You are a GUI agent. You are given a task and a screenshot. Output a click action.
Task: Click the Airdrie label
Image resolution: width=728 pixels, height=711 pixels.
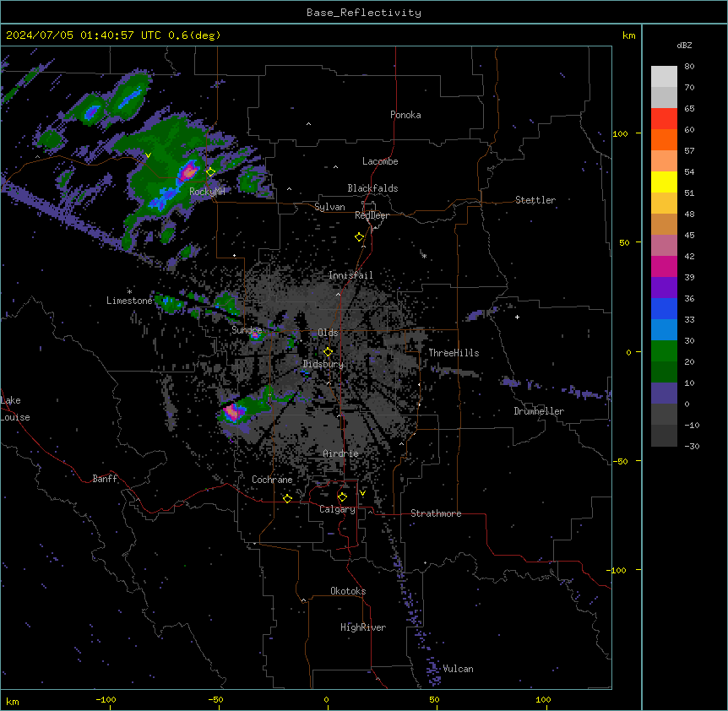coord(341,453)
